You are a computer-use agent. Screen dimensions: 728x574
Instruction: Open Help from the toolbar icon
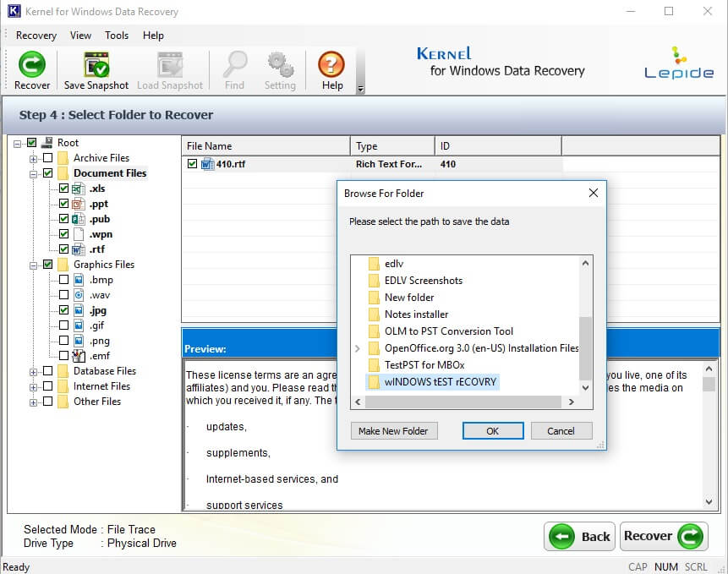pyautogui.click(x=331, y=64)
